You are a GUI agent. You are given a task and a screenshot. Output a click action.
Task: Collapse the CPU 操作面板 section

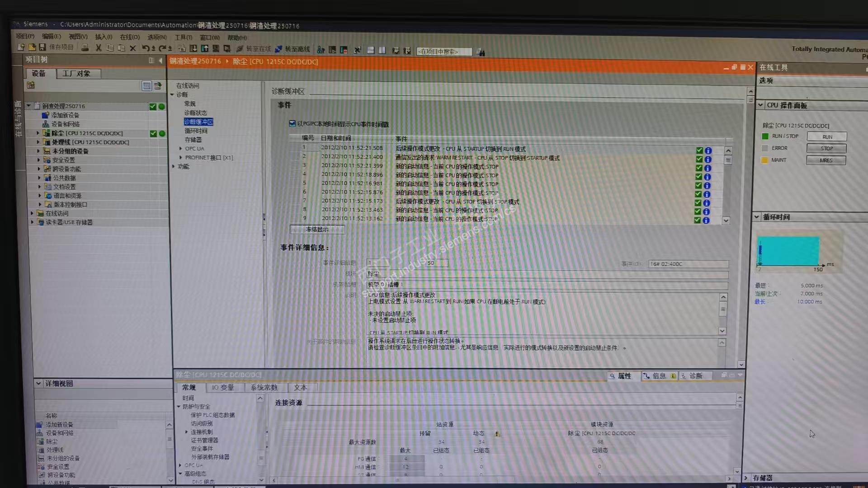point(760,105)
